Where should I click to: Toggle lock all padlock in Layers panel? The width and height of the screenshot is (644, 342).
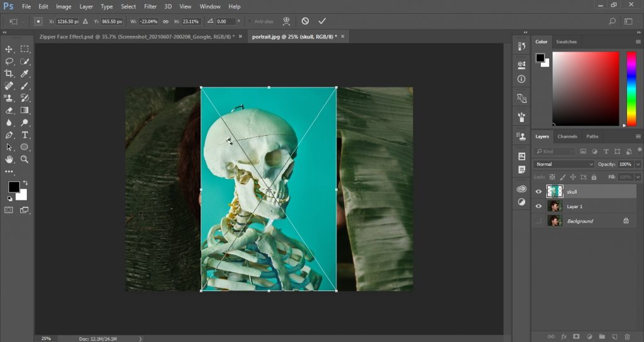[x=594, y=177]
